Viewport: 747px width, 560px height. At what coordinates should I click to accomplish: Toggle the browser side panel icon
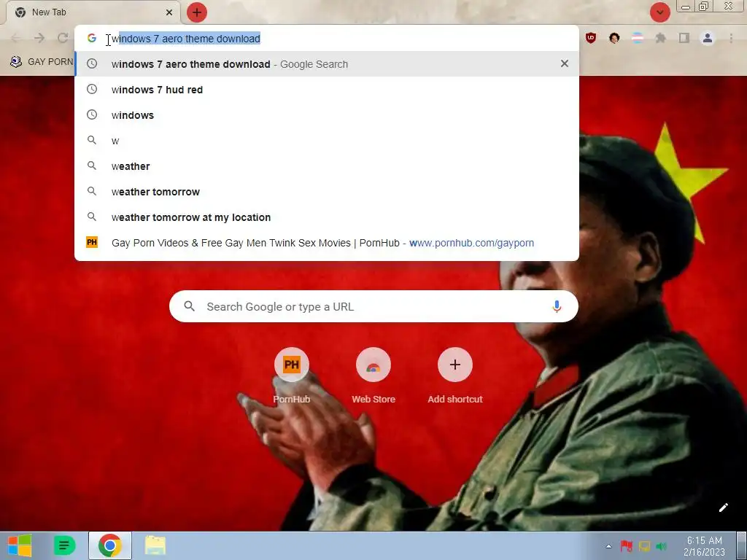tap(684, 38)
